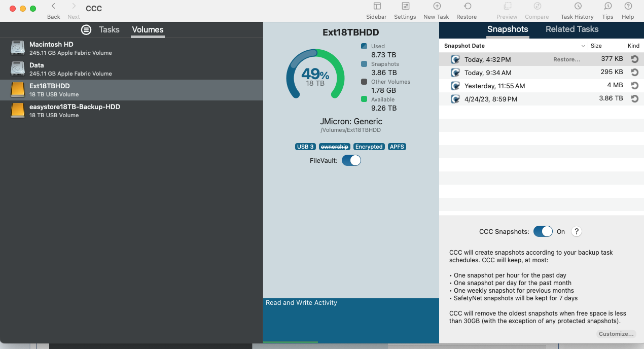Click the 3.86 TB snapshot size cell
Image resolution: width=644 pixels, height=349 pixels.
[x=611, y=98]
